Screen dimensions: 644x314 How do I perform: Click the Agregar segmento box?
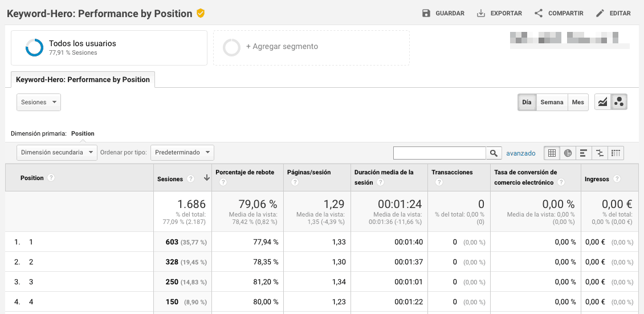[x=311, y=47]
